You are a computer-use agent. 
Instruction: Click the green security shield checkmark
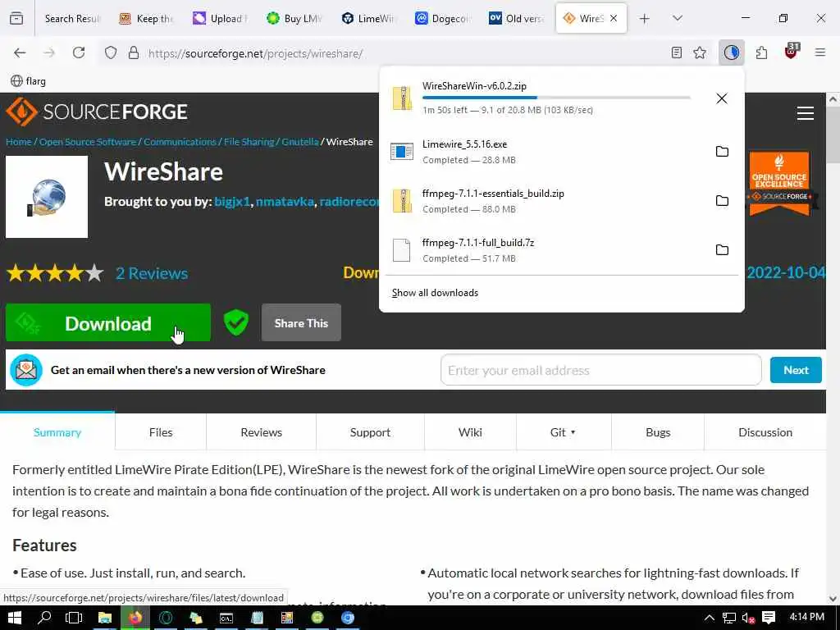(235, 322)
